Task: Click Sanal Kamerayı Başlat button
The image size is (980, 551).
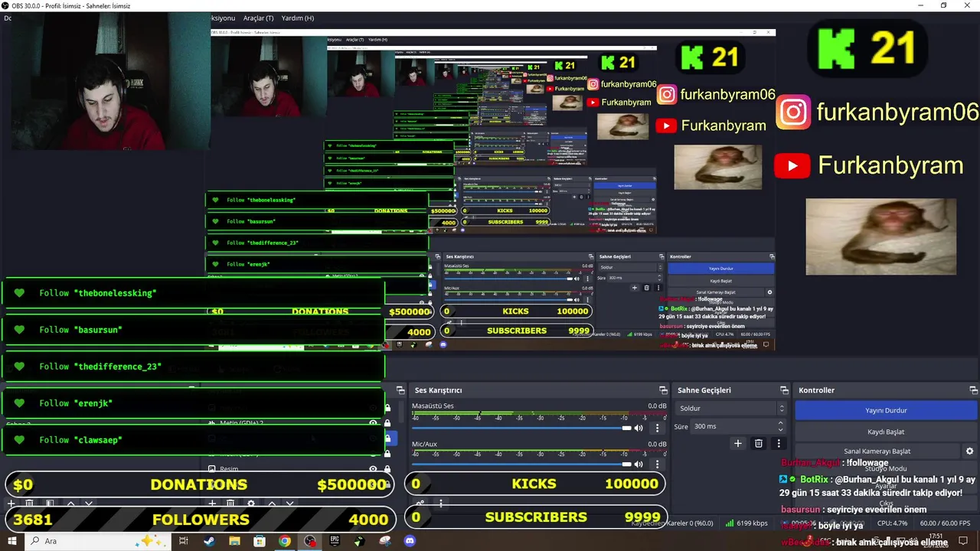Action: 877,452
